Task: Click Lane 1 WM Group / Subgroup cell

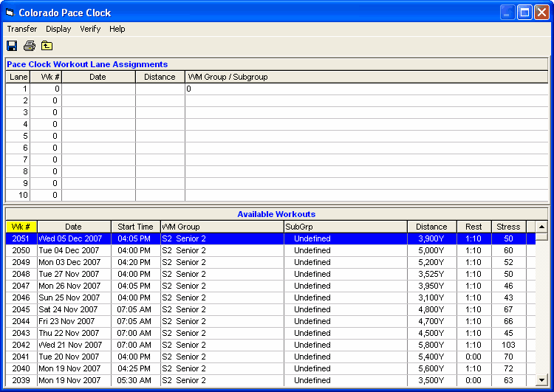Action: click(x=366, y=89)
